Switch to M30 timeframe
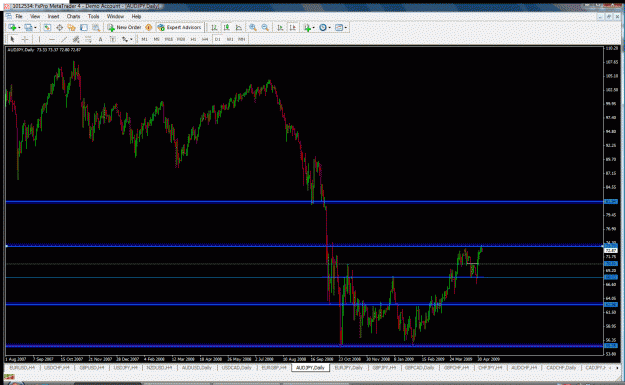The height and width of the screenshot is (385, 625). tap(181, 39)
